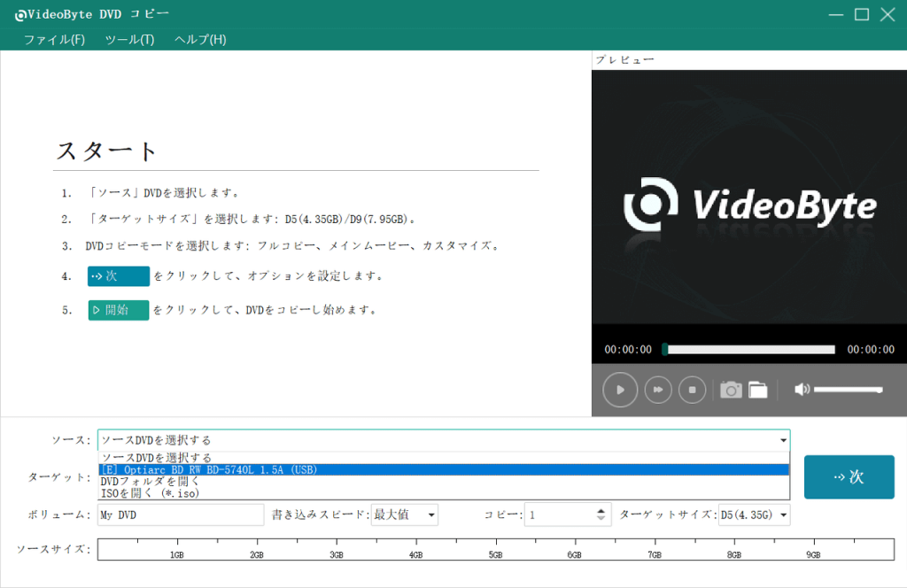Screen dimensions: 907x588
Task: Mute audio using the speaker icon
Action: click(x=804, y=390)
